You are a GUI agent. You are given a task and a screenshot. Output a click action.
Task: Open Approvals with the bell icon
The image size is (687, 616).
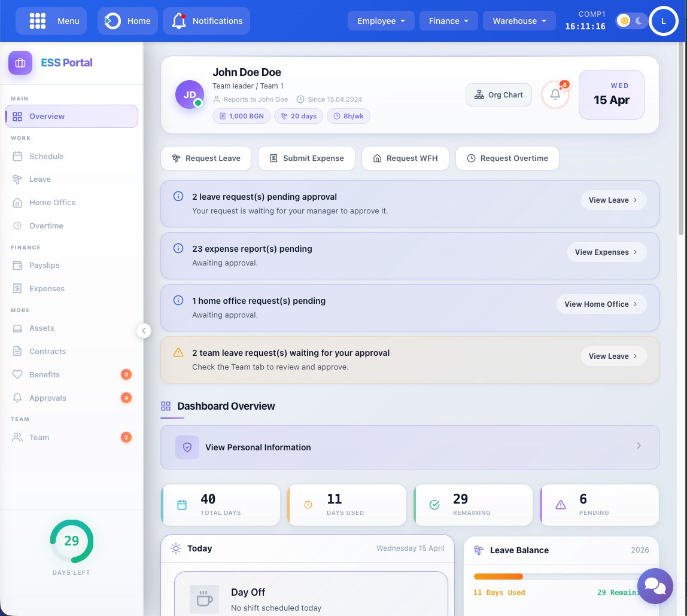(x=47, y=398)
